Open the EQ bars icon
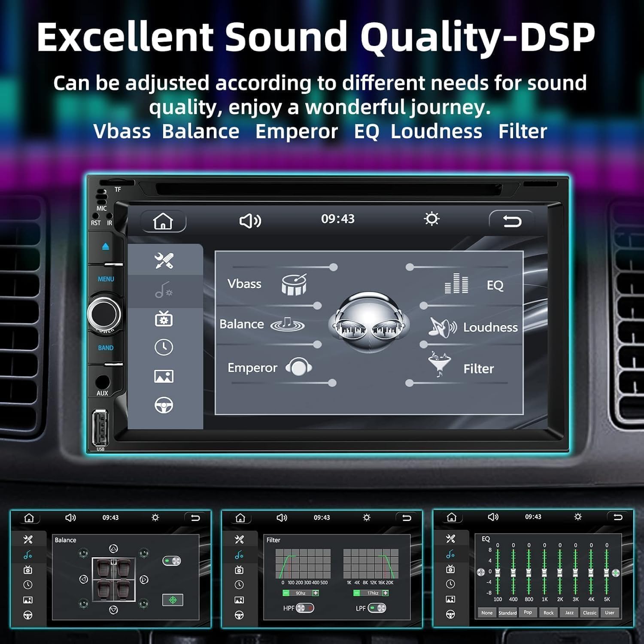 pos(456,283)
